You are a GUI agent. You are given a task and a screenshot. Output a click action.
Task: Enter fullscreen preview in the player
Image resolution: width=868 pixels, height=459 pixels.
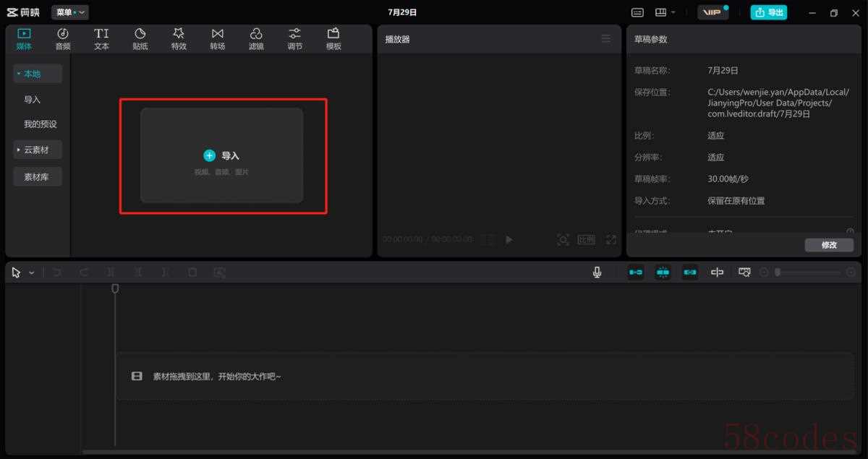pos(611,239)
